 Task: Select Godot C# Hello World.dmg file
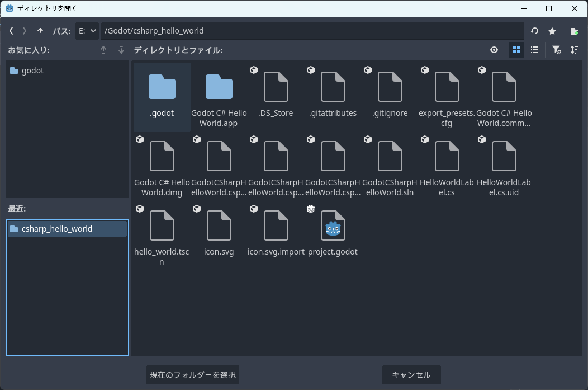click(x=162, y=166)
